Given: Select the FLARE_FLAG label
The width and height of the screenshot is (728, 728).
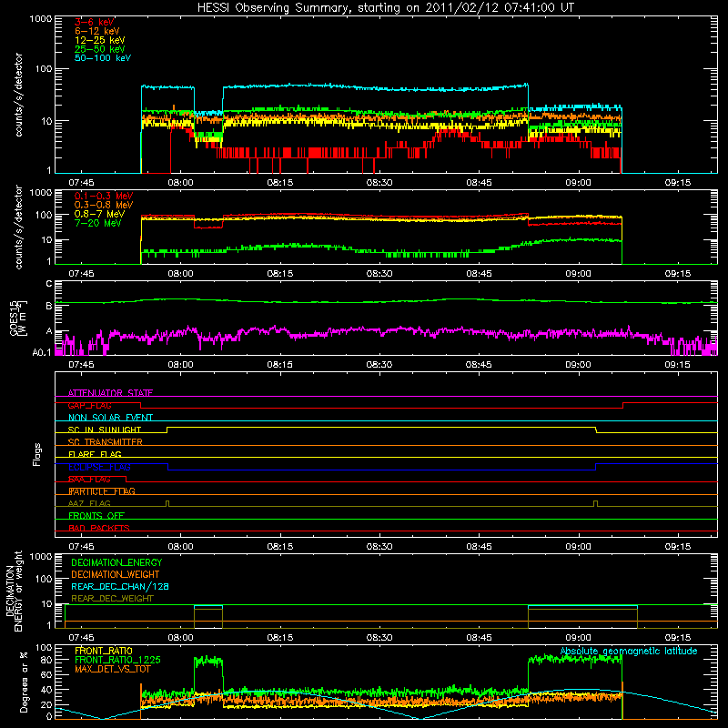Looking at the screenshot, I should click(95, 454).
